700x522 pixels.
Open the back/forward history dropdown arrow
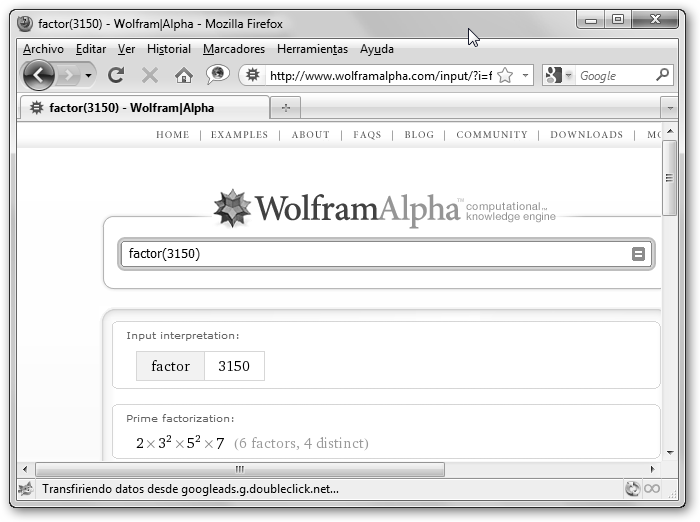(x=89, y=75)
